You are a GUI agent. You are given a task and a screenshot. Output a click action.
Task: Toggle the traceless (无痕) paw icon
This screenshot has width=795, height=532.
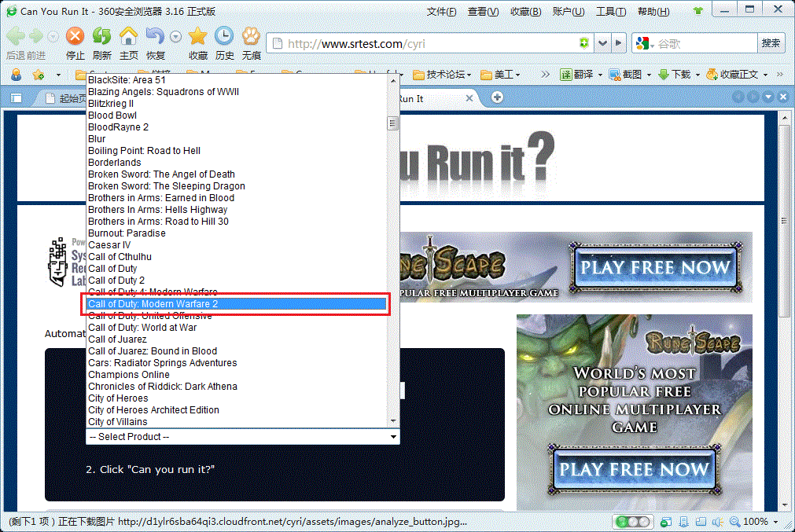[251, 36]
